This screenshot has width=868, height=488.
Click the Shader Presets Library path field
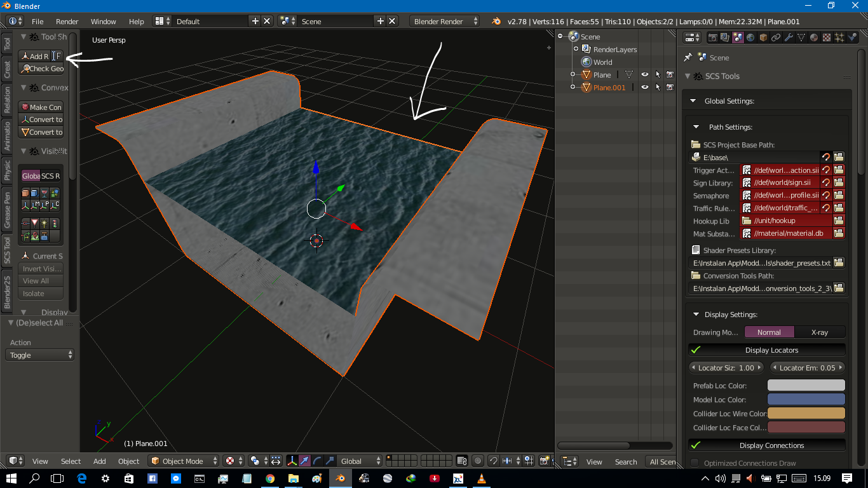pos(759,262)
